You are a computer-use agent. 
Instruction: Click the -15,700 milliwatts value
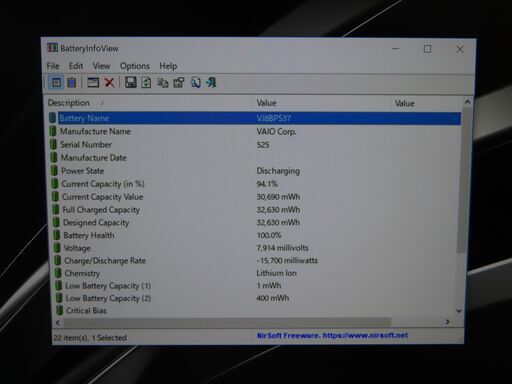(287, 260)
